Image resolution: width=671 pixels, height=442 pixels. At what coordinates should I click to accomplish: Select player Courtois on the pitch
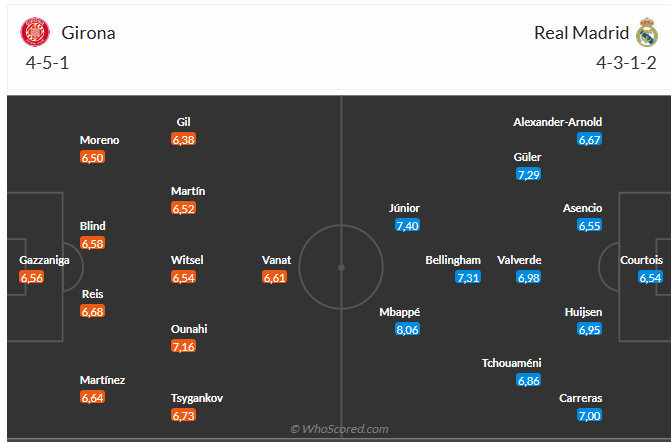coord(641,260)
